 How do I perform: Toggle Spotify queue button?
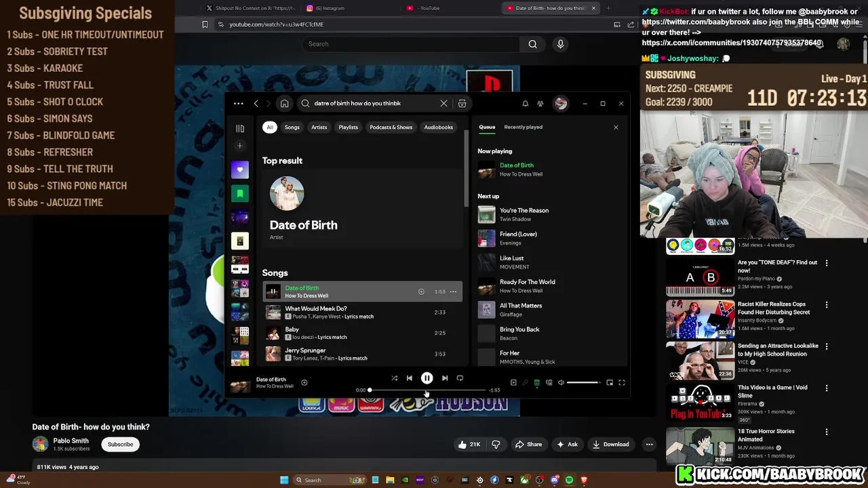pyautogui.click(x=536, y=383)
